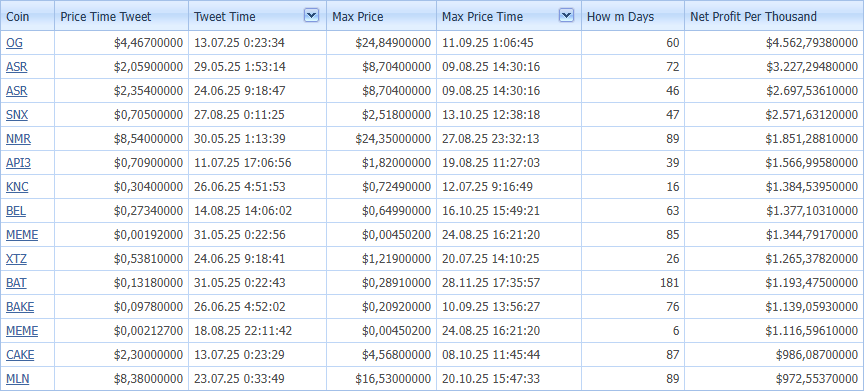Sort by the Price Time Tweet header
Image resolution: width=864 pixels, height=391 pixels.
pyautogui.click(x=121, y=15)
